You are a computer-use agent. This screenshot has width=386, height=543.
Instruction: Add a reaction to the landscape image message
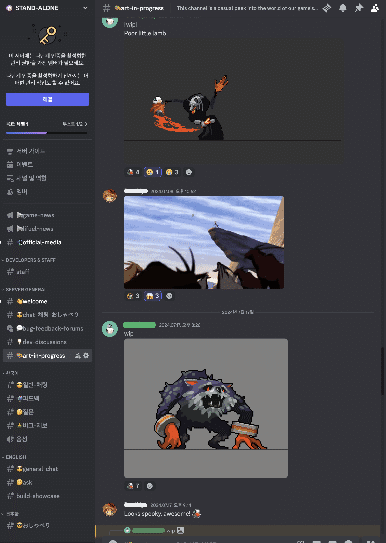tap(169, 296)
